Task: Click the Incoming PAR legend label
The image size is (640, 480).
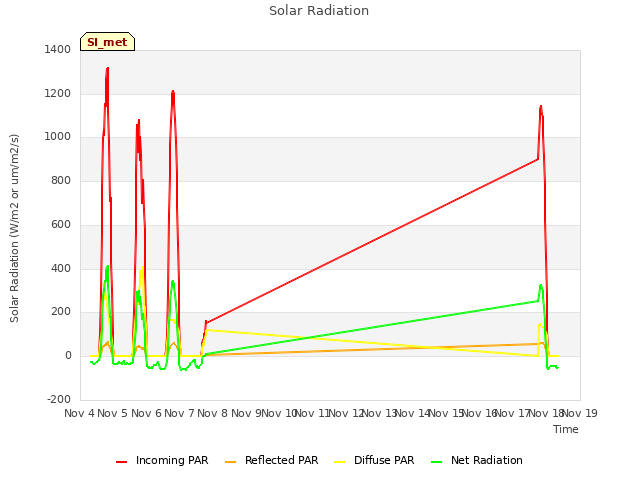Action: click(x=172, y=460)
